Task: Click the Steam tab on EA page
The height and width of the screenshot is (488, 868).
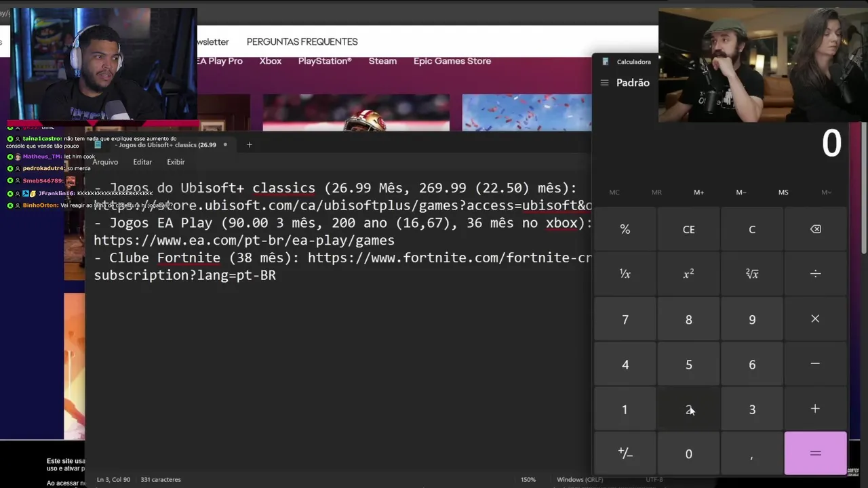Action: (382, 61)
